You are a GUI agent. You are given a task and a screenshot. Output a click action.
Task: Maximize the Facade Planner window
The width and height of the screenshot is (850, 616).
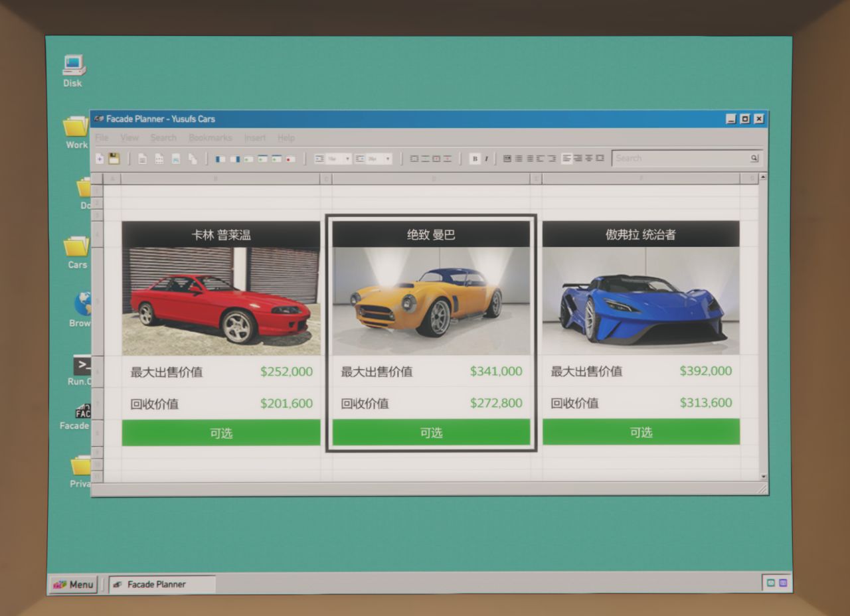tap(745, 119)
